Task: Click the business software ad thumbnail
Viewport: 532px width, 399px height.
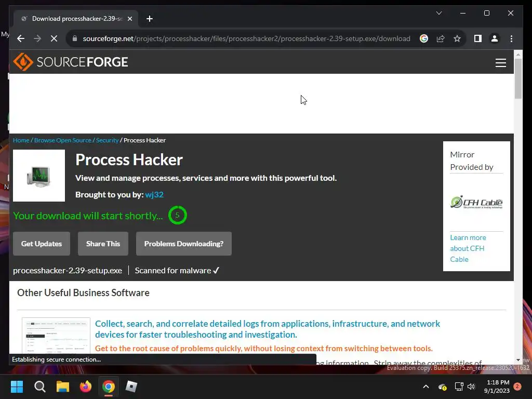Action: pyautogui.click(x=56, y=336)
